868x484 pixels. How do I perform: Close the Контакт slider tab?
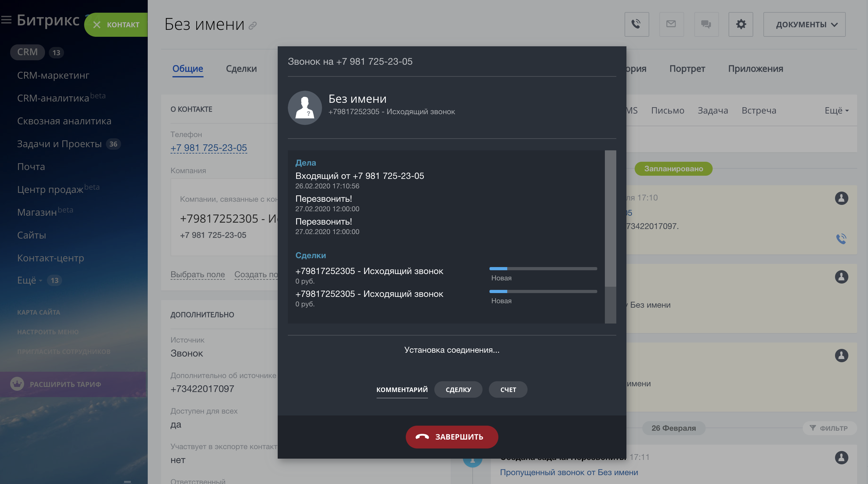[97, 25]
